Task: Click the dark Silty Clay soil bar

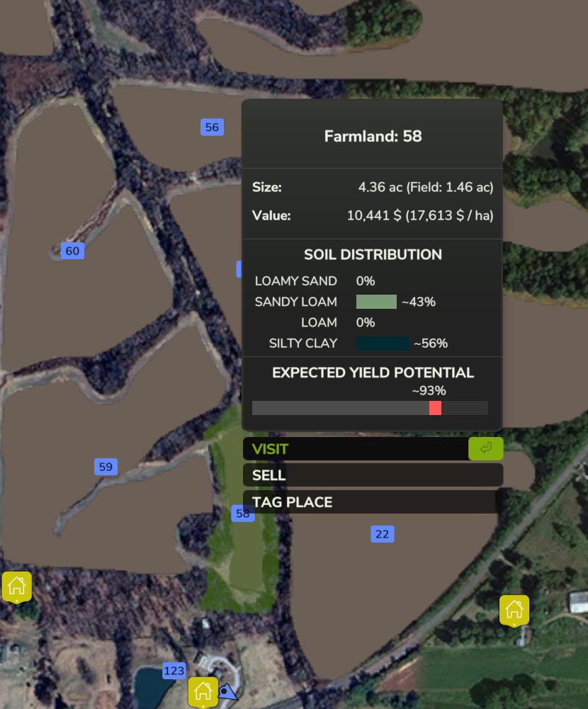Action: point(383,344)
